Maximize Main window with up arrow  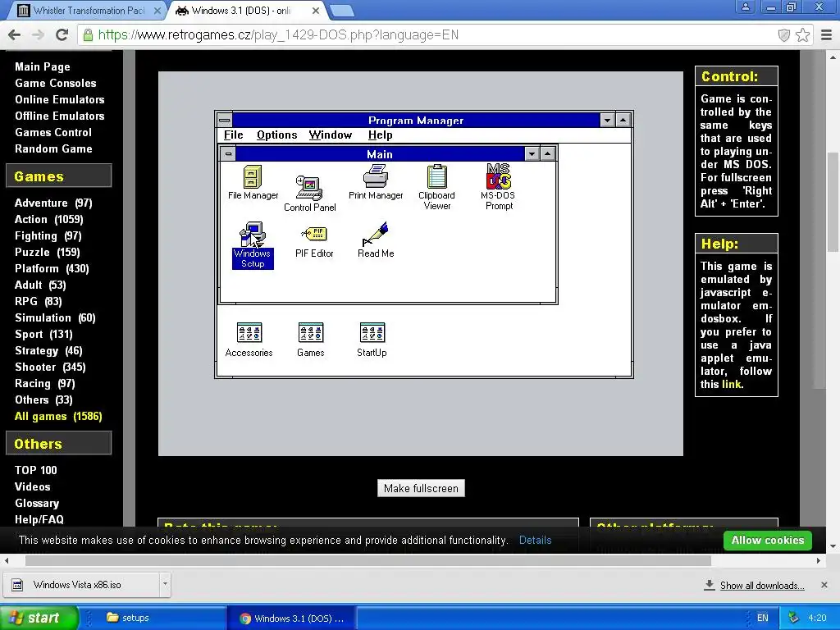pyautogui.click(x=547, y=154)
